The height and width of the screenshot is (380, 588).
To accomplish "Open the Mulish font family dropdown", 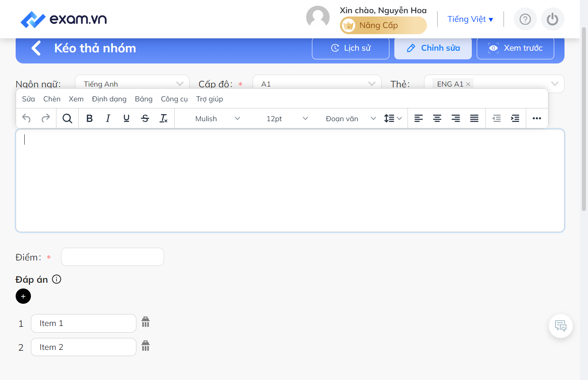I will click(x=218, y=118).
